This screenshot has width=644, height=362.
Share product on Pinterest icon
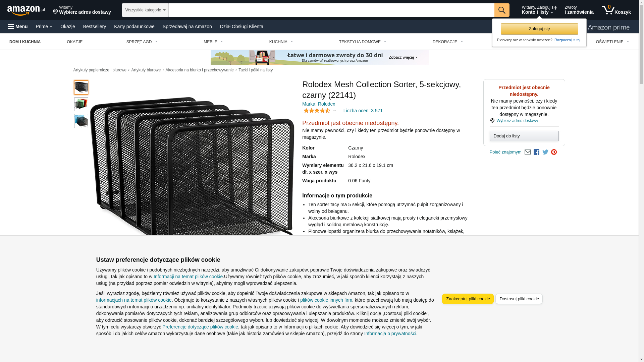click(554, 152)
